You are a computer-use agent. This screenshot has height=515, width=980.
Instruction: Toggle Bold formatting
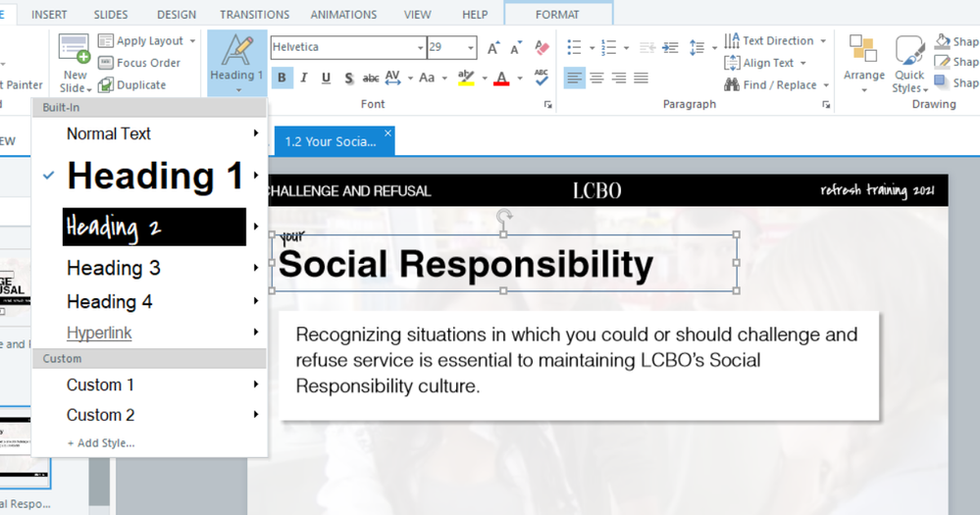[283, 77]
